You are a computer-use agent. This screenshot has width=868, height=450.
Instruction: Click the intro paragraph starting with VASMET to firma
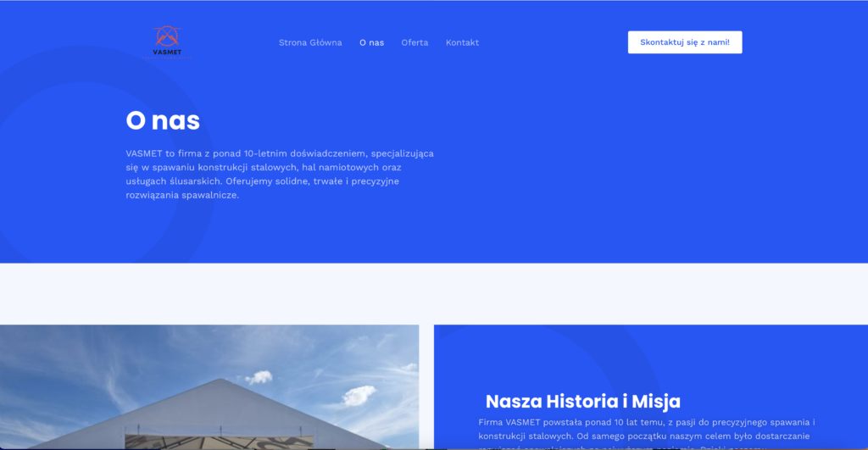(280, 174)
